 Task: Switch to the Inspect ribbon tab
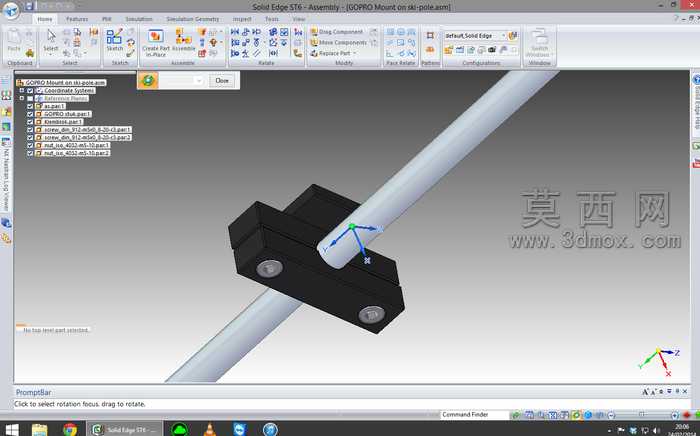(242, 19)
